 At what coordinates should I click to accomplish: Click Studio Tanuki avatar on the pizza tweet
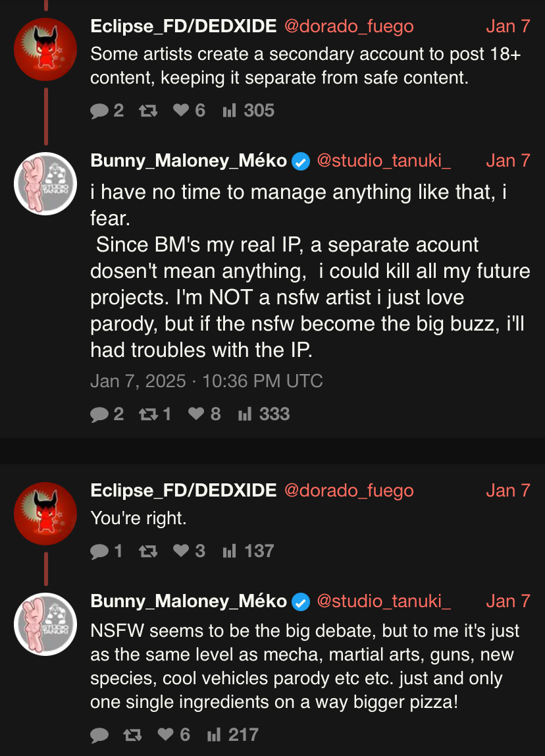coord(45,624)
